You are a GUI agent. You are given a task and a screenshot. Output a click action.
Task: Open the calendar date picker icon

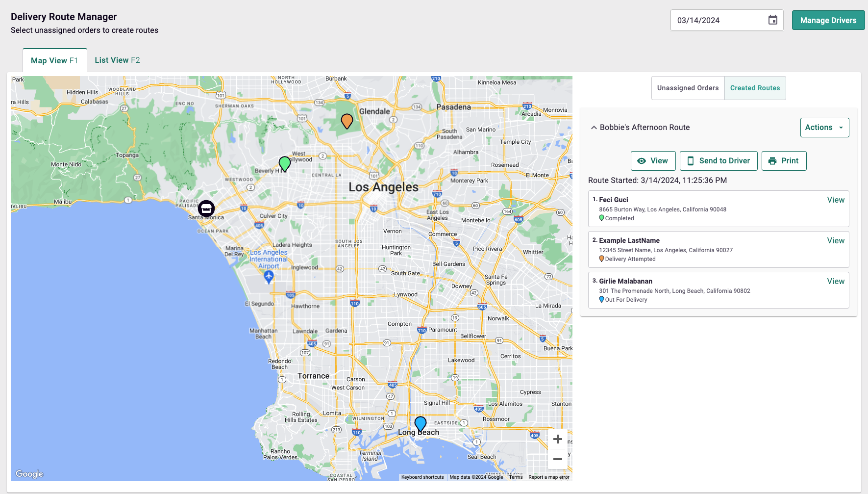tap(772, 20)
